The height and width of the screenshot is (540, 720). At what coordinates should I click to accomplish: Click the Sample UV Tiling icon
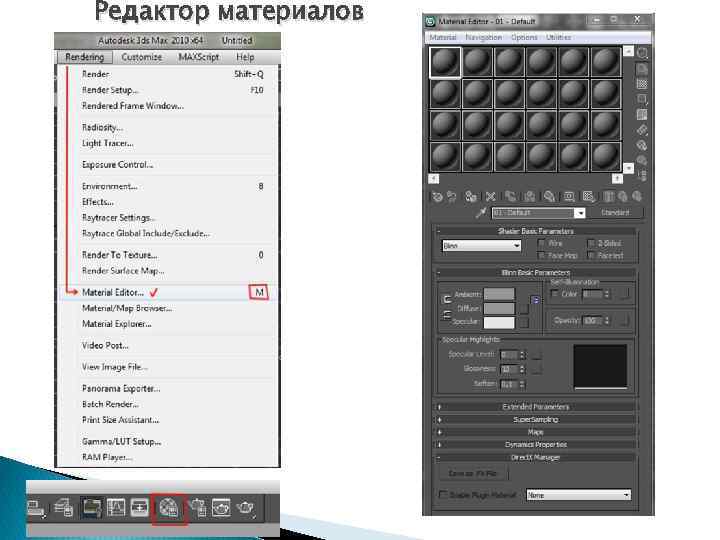[642, 100]
